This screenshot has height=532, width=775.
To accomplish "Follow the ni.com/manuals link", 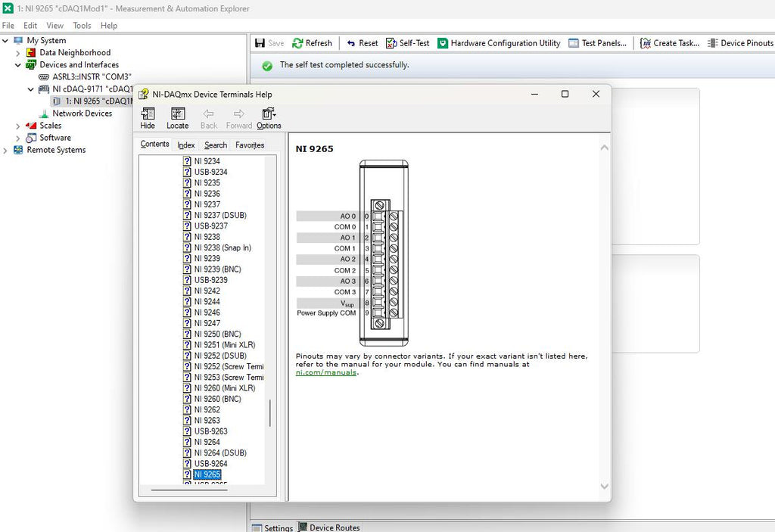I will (x=326, y=372).
